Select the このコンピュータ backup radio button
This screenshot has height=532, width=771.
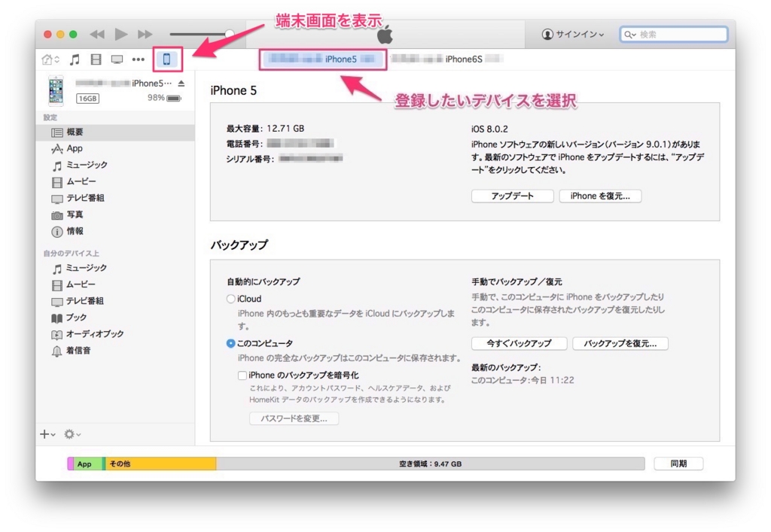pos(230,343)
